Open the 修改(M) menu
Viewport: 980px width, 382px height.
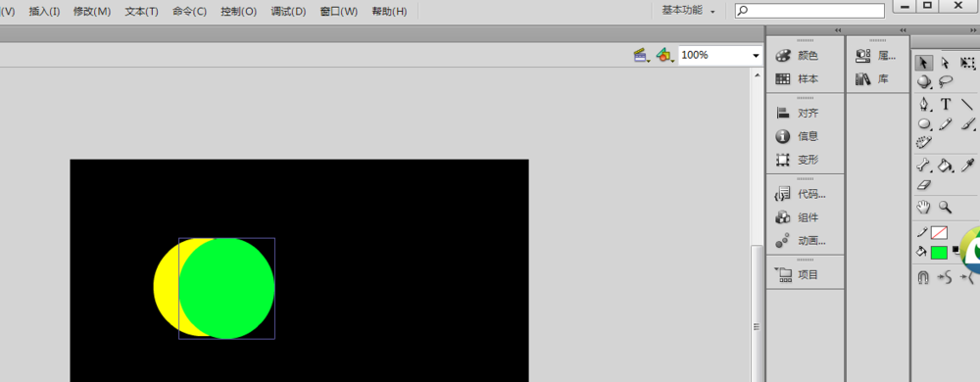pyautogui.click(x=92, y=11)
